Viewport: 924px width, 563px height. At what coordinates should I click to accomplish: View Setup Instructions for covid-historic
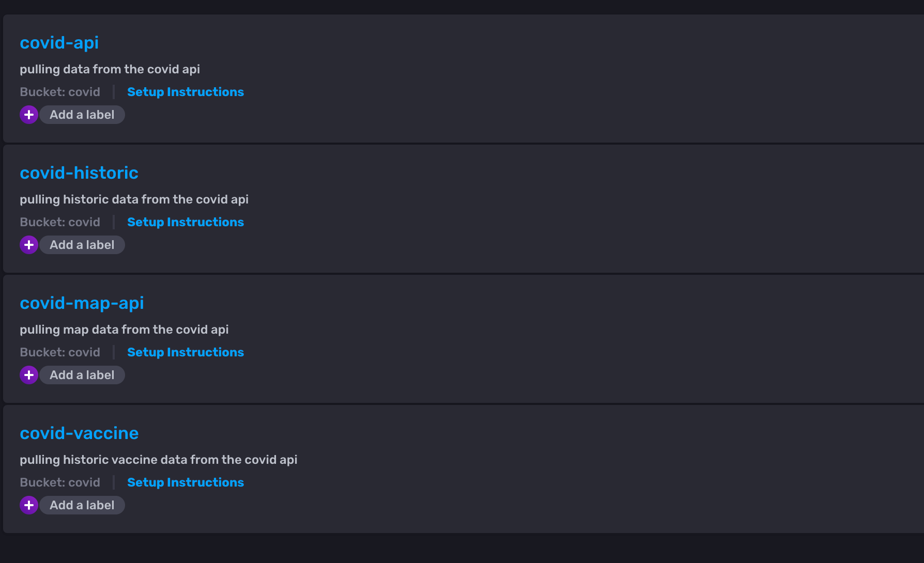(186, 222)
